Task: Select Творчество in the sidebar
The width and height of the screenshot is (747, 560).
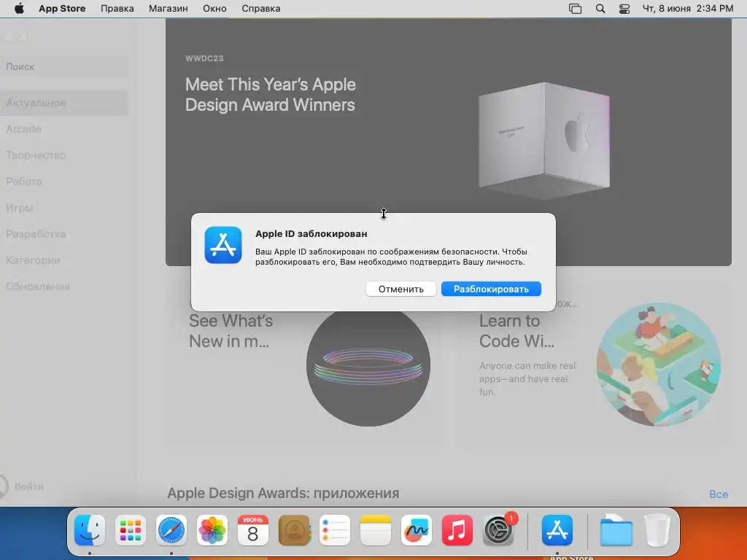Action: pyautogui.click(x=64, y=155)
